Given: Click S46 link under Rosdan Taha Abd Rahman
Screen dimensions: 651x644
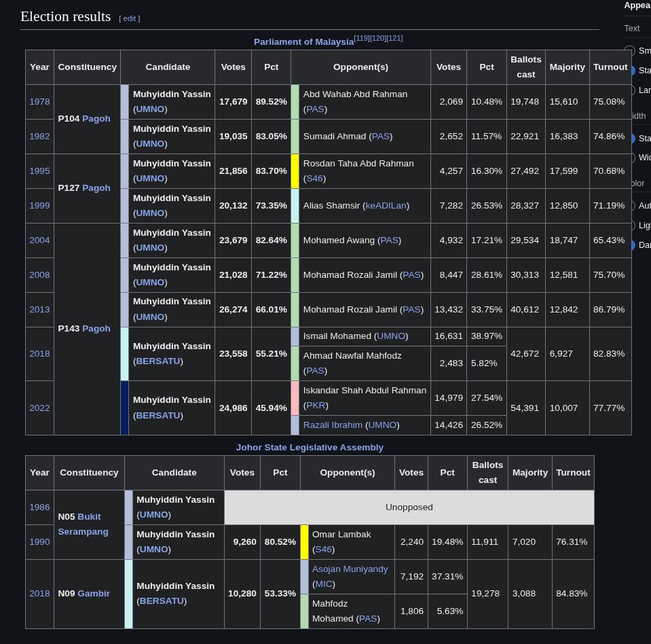Looking at the screenshot, I should click(x=314, y=179).
